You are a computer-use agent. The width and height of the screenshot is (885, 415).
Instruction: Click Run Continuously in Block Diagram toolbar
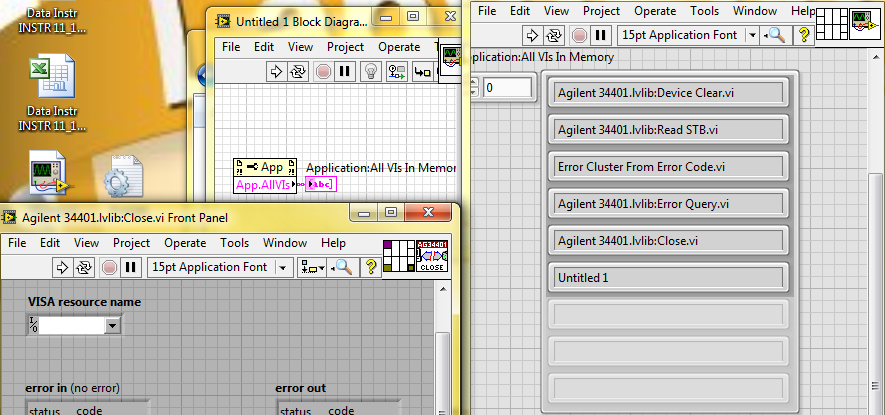[x=297, y=72]
